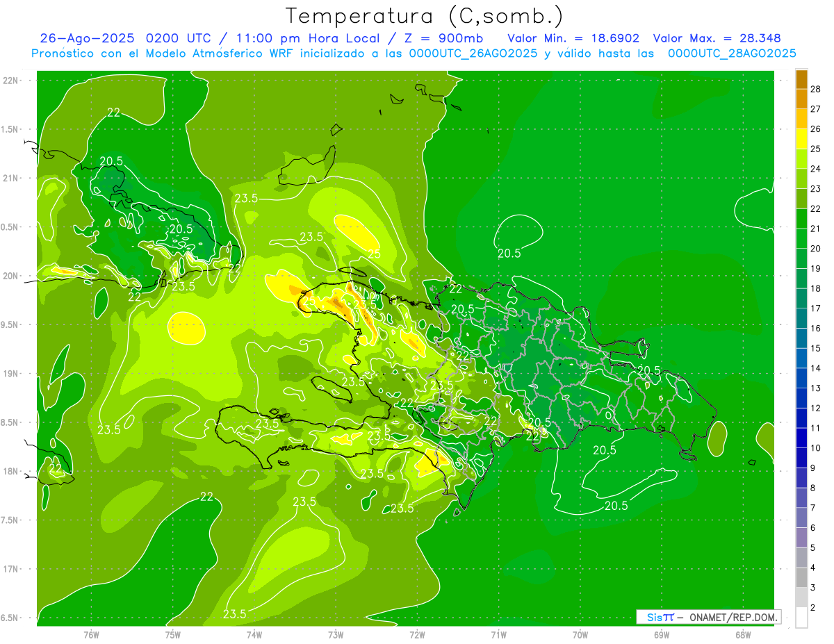834x644 pixels.
Task: Select the valid-until time 0000UTC_28AGO2025
Action: (x=731, y=53)
